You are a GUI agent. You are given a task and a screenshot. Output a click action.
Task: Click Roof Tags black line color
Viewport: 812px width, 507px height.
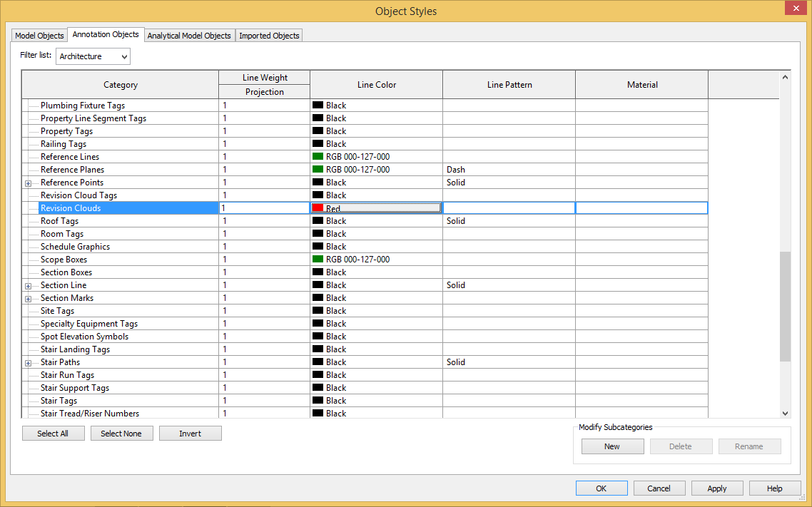point(376,221)
